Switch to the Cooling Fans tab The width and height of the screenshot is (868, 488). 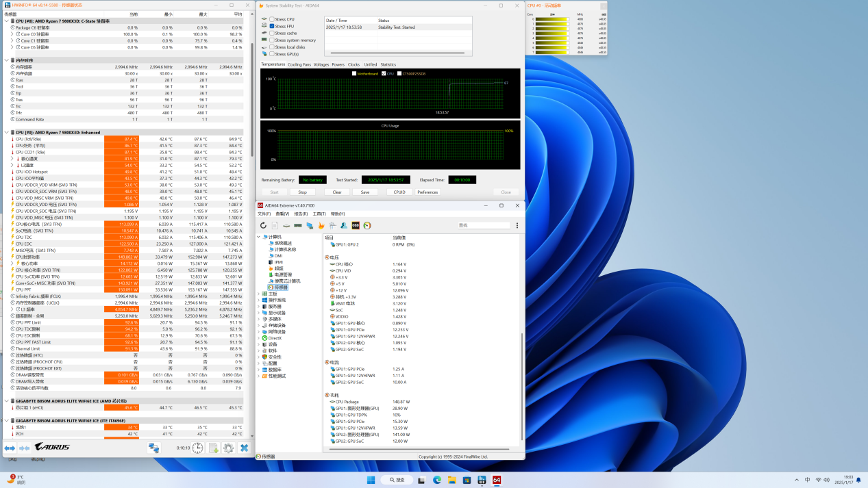click(299, 64)
